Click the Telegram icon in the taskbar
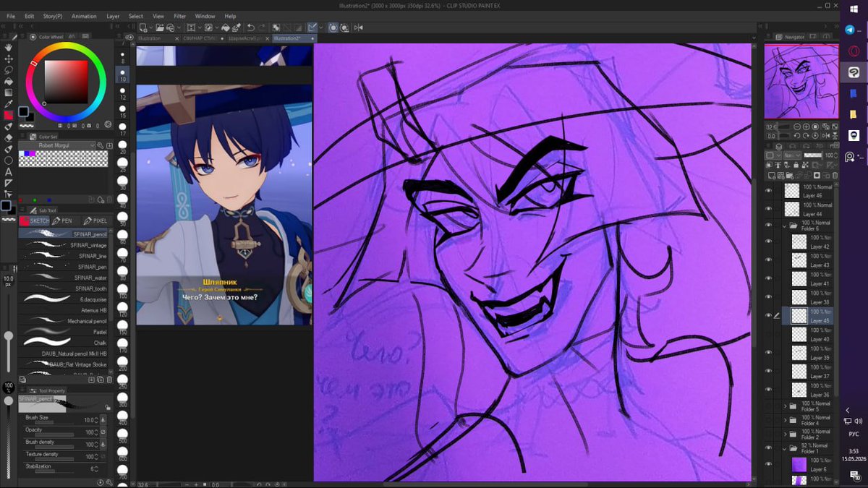The height and width of the screenshot is (488, 868). coord(851,30)
